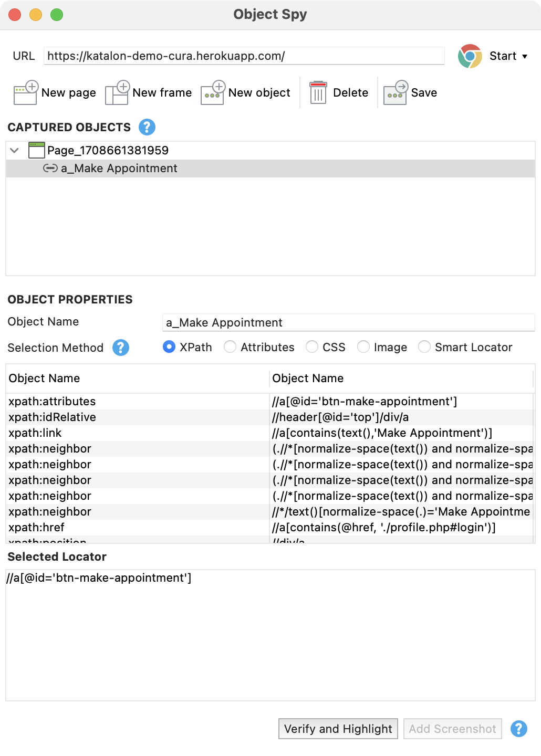The height and width of the screenshot is (756, 541).
Task: Select the CSS selection method
Action: point(312,347)
